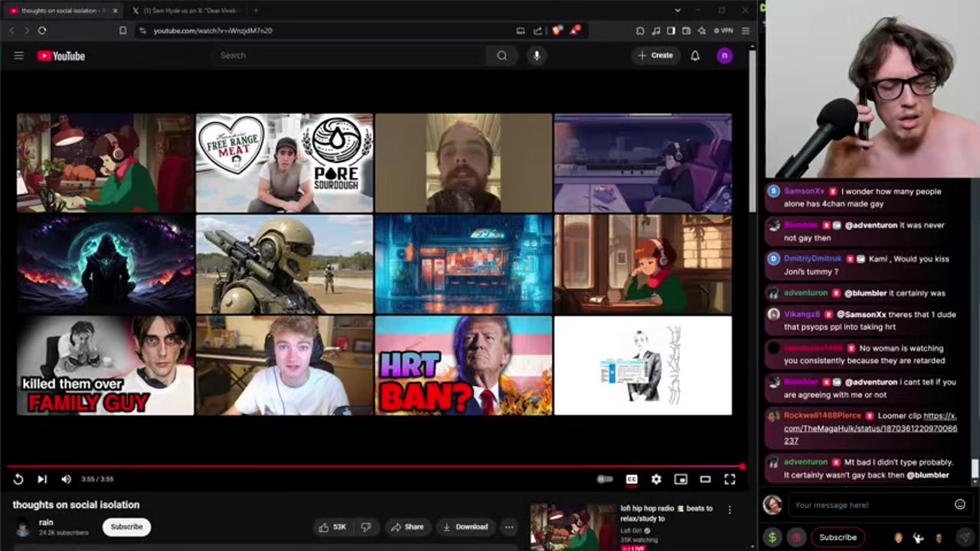This screenshot has width=980, height=551.
Task: Start voice search with the microphone icon
Action: click(x=537, y=55)
